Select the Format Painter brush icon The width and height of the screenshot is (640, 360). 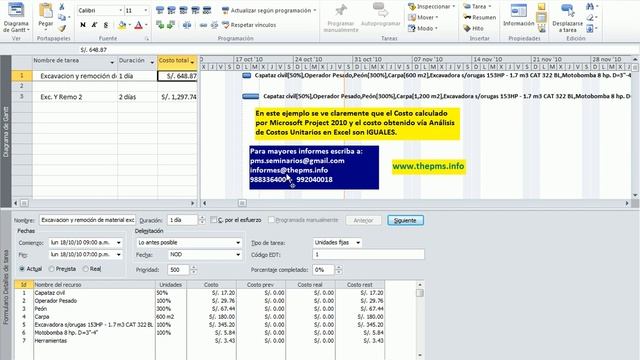tap(62, 28)
